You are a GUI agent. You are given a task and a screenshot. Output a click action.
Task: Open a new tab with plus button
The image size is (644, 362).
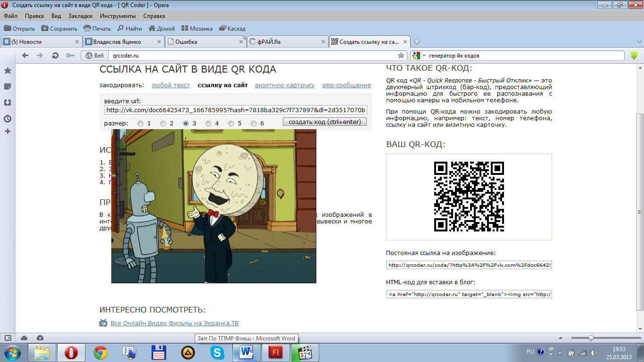click(417, 41)
